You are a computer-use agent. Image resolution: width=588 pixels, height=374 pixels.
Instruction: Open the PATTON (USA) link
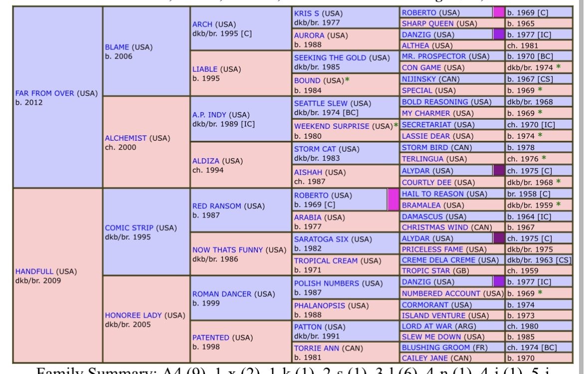click(308, 327)
